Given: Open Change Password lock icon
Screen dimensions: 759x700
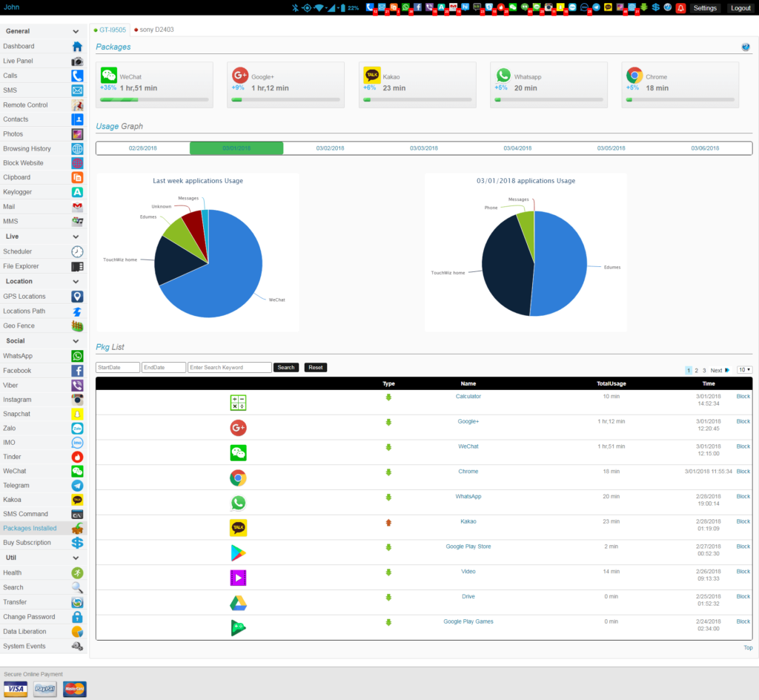Looking at the screenshot, I should (x=77, y=617).
